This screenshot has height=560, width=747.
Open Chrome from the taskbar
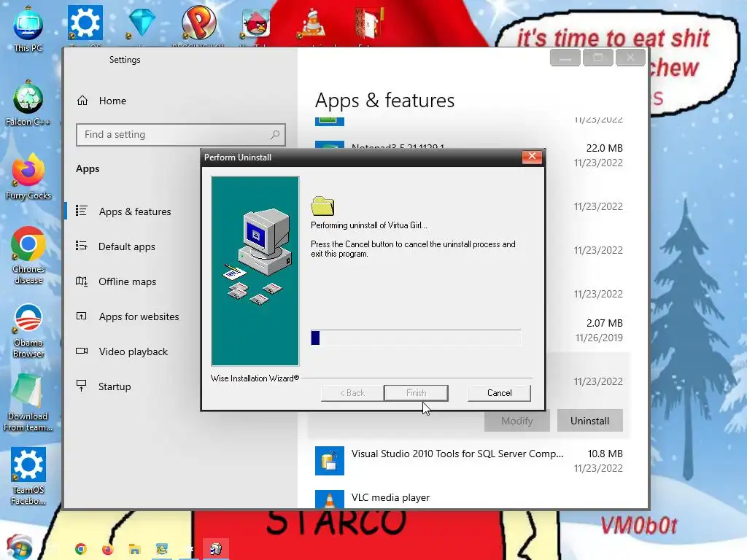[81, 549]
